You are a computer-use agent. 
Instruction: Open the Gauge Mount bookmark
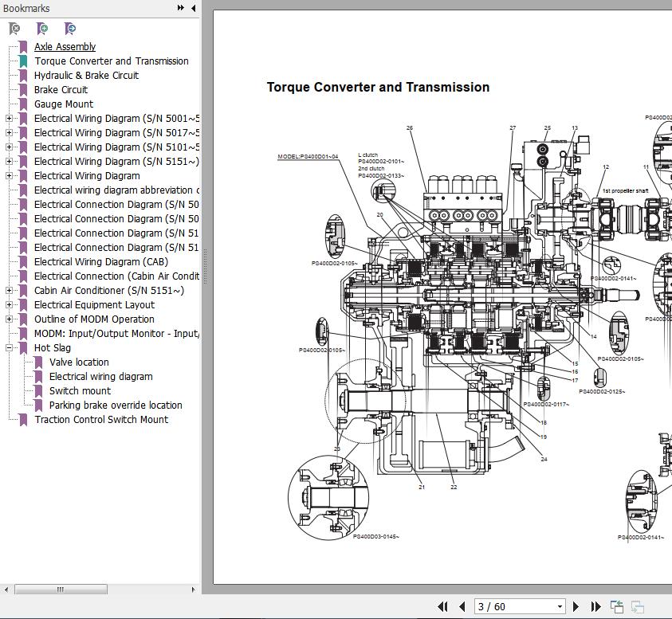pyautogui.click(x=64, y=104)
